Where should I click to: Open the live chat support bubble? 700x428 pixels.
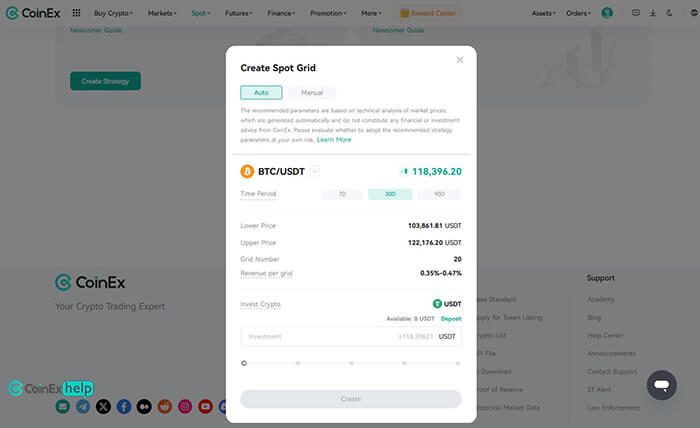pos(661,385)
